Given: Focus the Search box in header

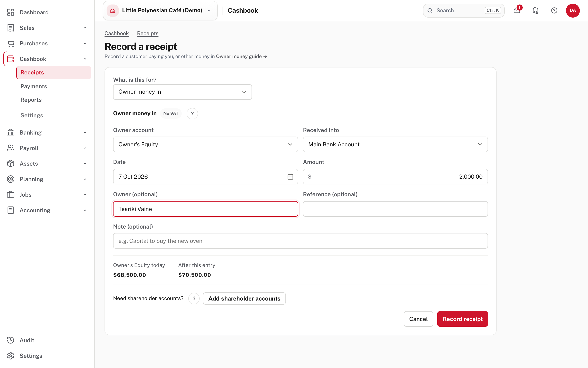Looking at the screenshot, I should pyautogui.click(x=464, y=10).
